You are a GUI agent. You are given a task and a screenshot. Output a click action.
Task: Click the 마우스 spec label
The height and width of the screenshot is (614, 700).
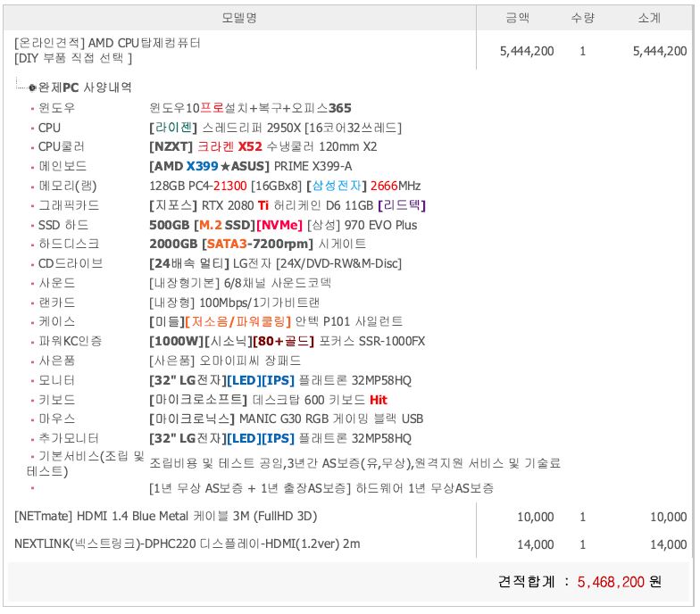click(x=57, y=419)
